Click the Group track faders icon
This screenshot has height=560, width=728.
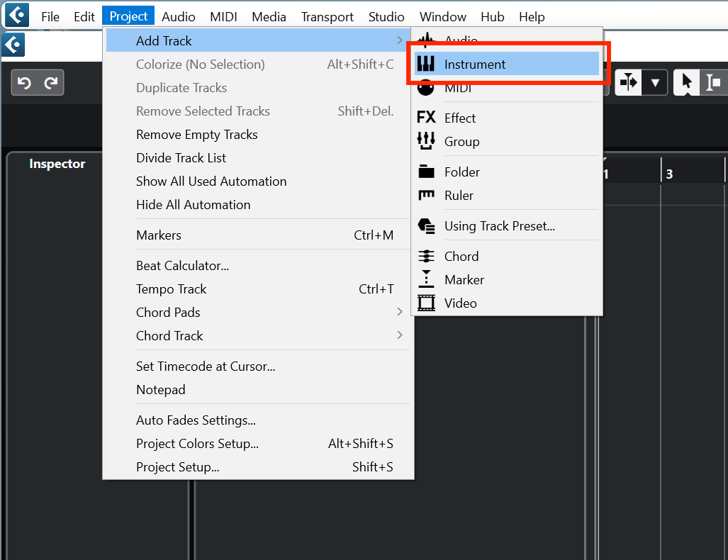click(x=426, y=141)
